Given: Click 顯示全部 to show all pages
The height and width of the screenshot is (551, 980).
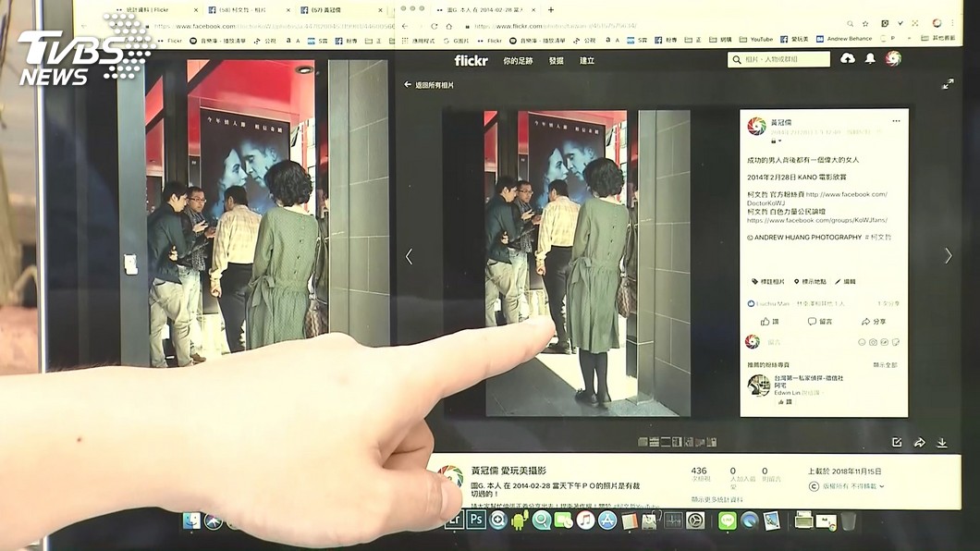Looking at the screenshot, I should pos(885,365).
